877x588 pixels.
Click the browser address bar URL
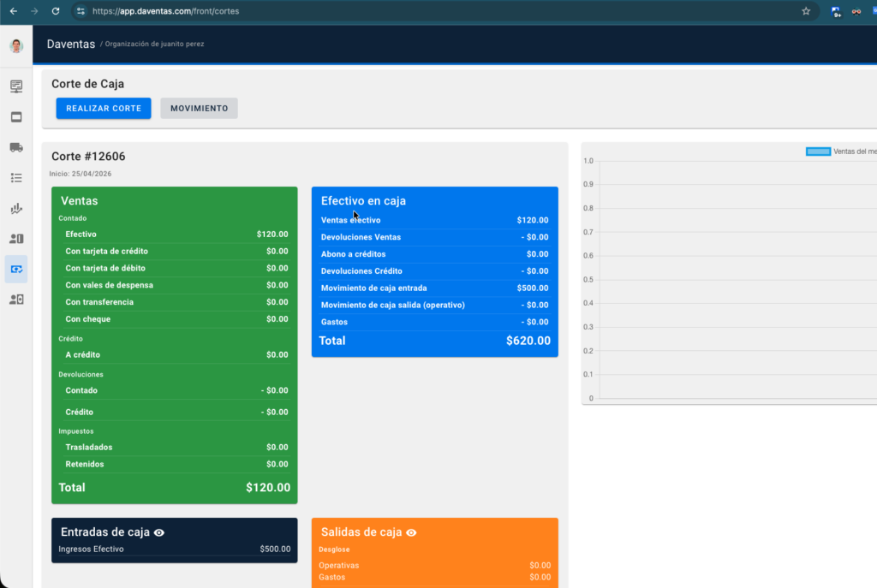pyautogui.click(x=165, y=11)
